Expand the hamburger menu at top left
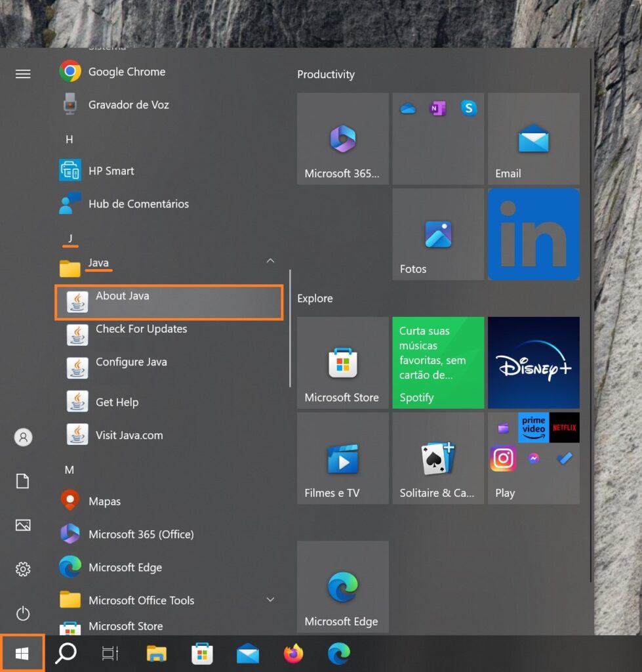This screenshot has width=642, height=672. 23,74
